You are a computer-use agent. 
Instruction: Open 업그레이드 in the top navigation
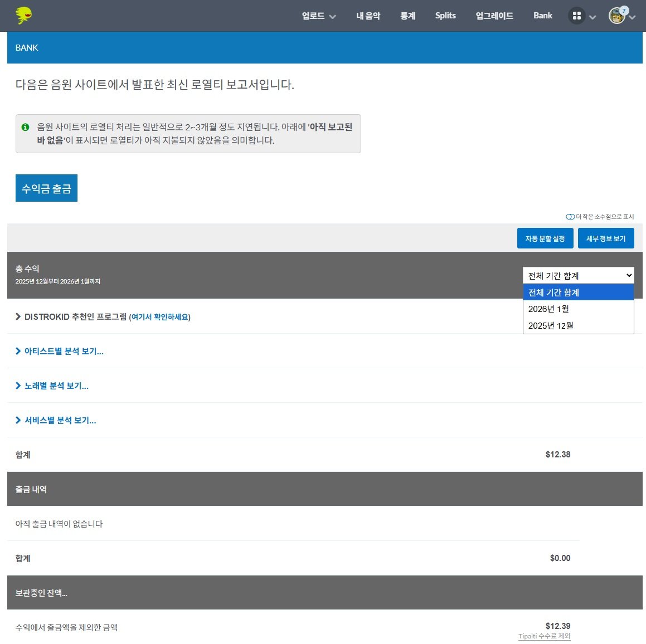494,16
